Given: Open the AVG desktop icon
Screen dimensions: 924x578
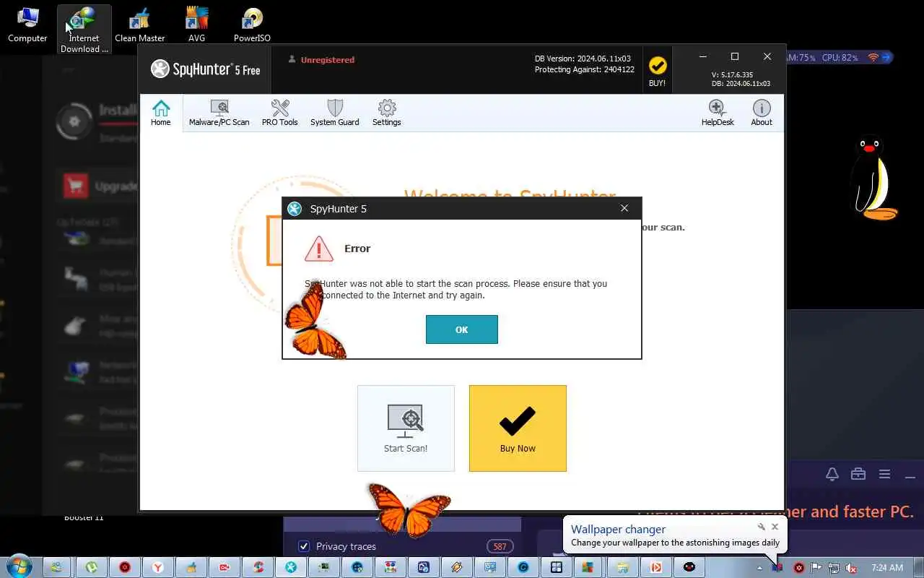Looking at the screenshot, I should (x=196, y=25).
